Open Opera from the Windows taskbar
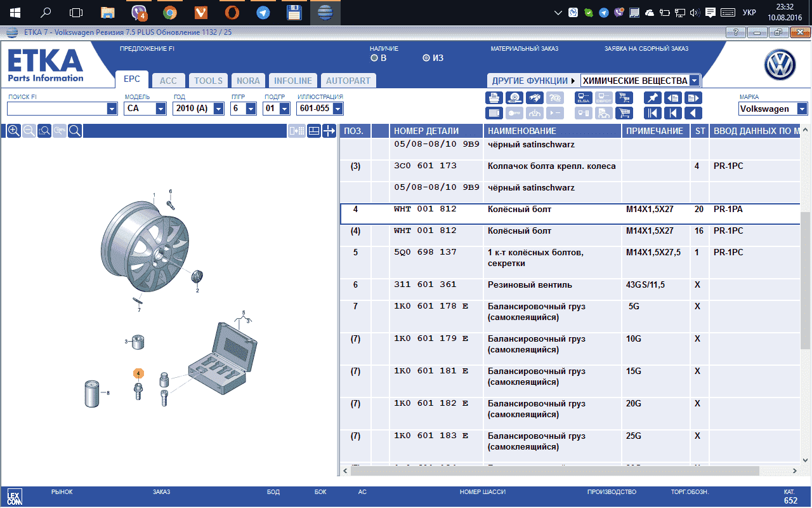Screen dimensions: 812x508 (232, 12)
